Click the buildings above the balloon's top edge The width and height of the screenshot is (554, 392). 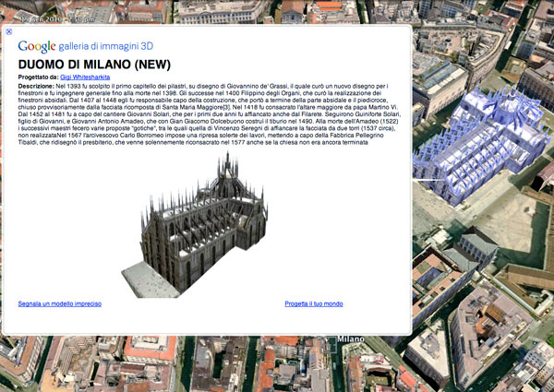point(231,11)
